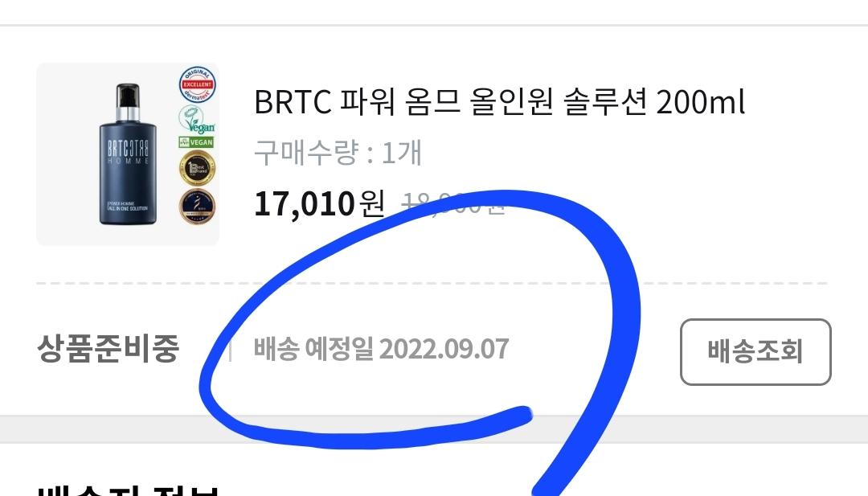Viewport: 868px width, 496px height.
Task: Click the gray section divider band
Action: 434,429
